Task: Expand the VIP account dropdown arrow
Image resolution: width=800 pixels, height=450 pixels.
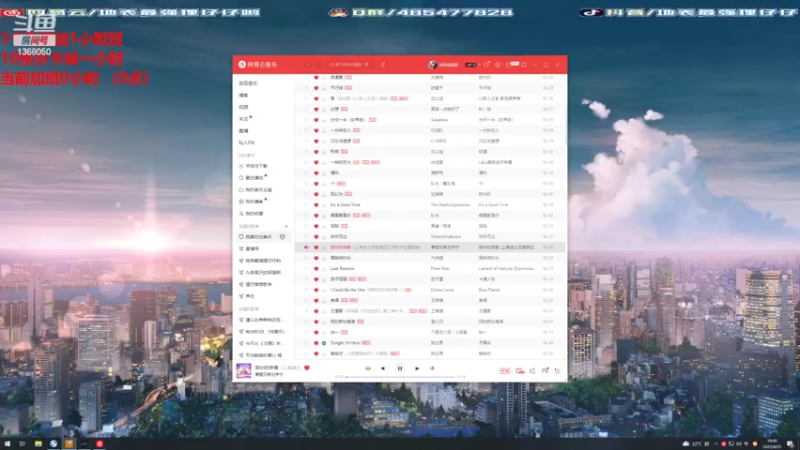Action: tap(479, 65)
